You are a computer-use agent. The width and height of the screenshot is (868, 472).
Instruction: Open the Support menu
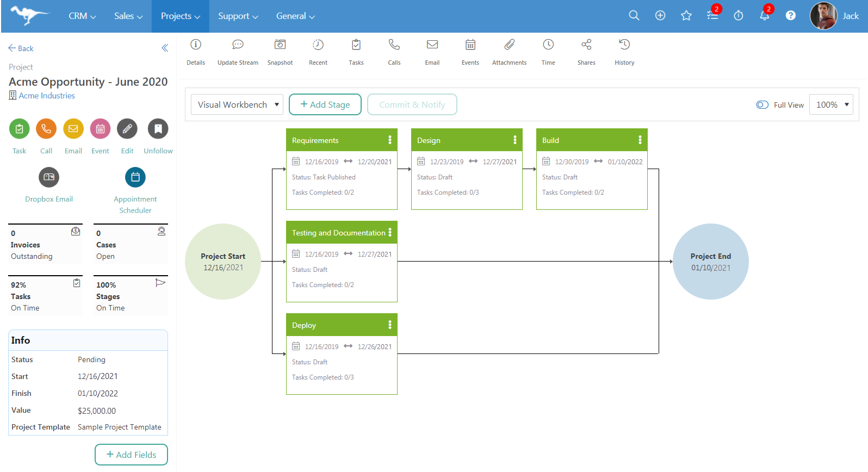click(238, 16)
